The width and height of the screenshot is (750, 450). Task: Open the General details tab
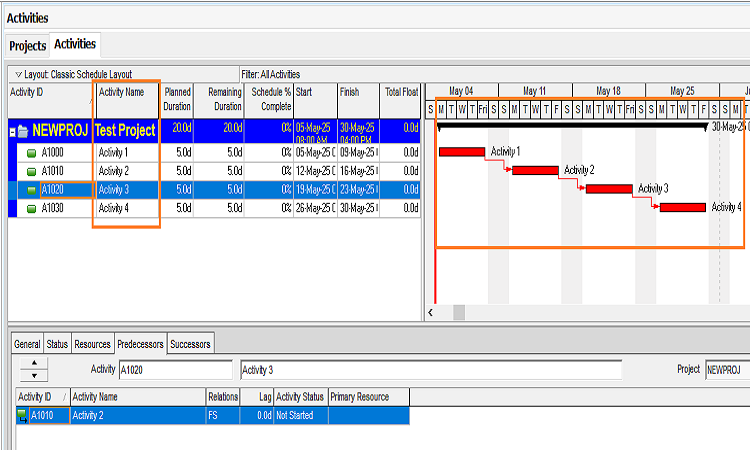click(x=27, y=344)
